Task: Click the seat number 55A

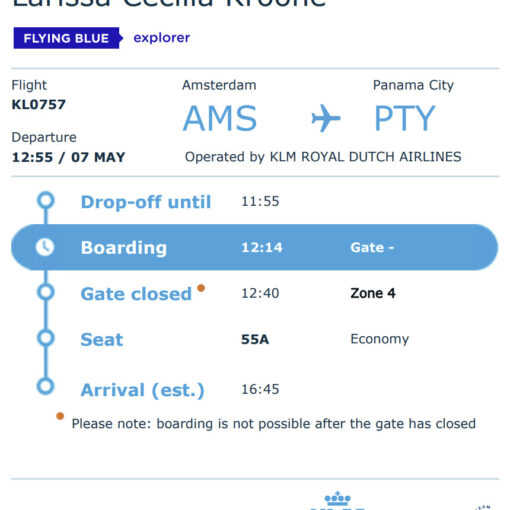Action: (x=255, y=339)
